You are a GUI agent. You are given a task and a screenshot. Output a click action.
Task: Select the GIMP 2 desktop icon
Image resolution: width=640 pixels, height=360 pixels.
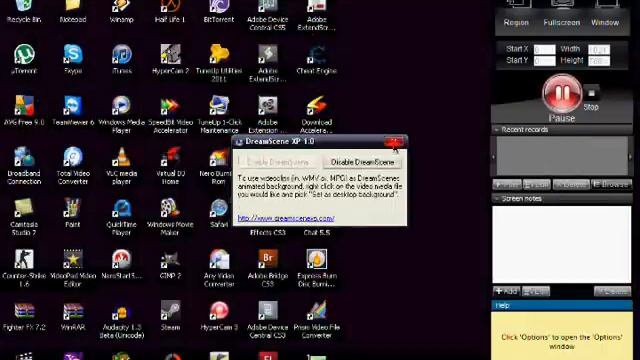coord(170,264)
